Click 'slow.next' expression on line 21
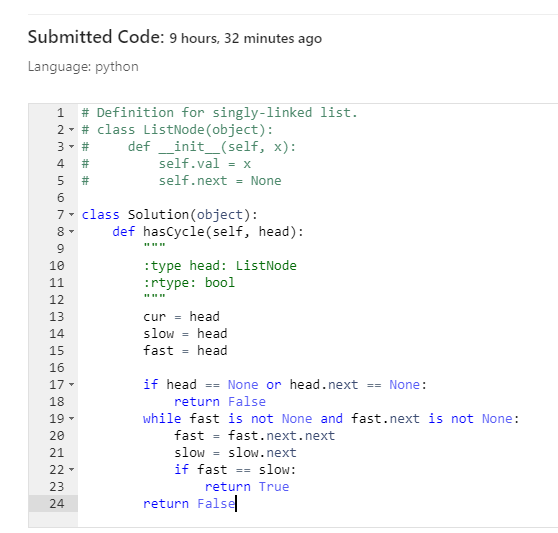This screenshot has width=558, height=533. coord(262,453)
